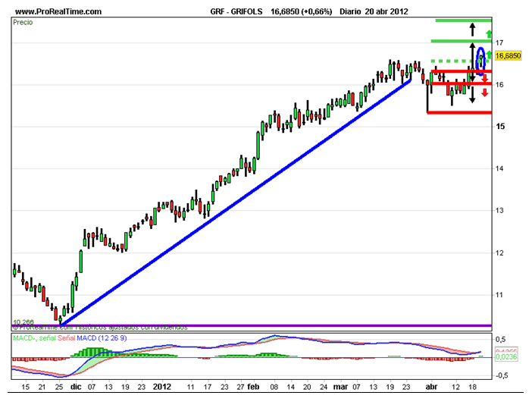Select the 0,0236 MACD value tag
The image size is (532, 411).
click(506, 356)
